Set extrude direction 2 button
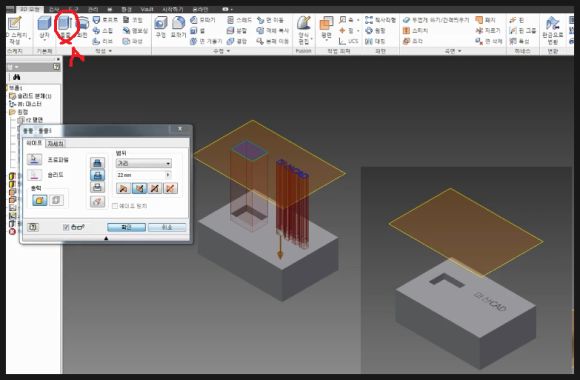The image size is (580, 380). pos(139,188)
